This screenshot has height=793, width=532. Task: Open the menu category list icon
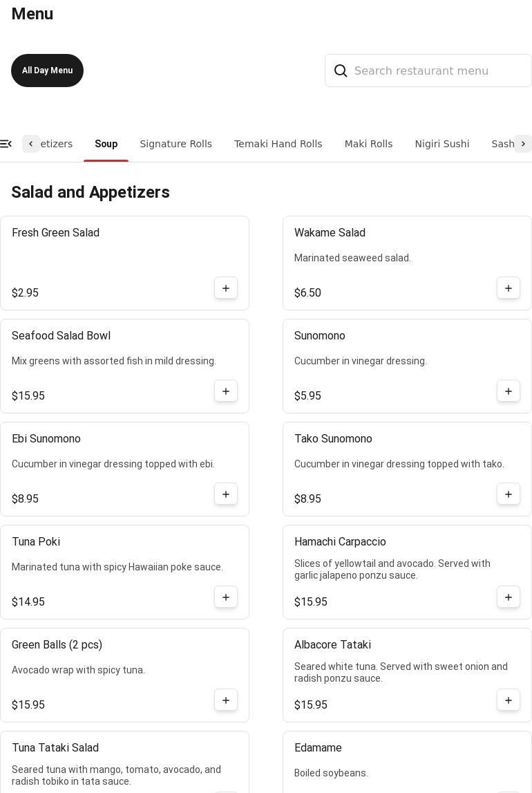tap(6, 144)
